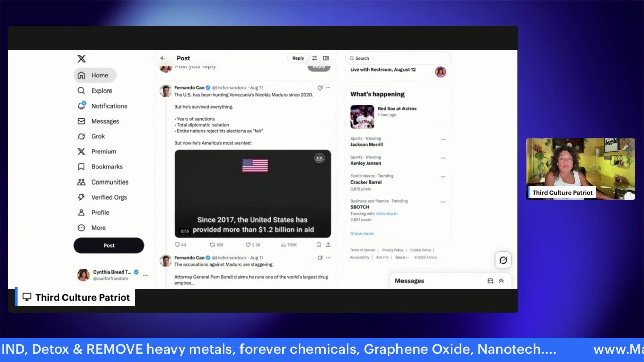Compose new message icon in Messages drawer

click(490, 281)
